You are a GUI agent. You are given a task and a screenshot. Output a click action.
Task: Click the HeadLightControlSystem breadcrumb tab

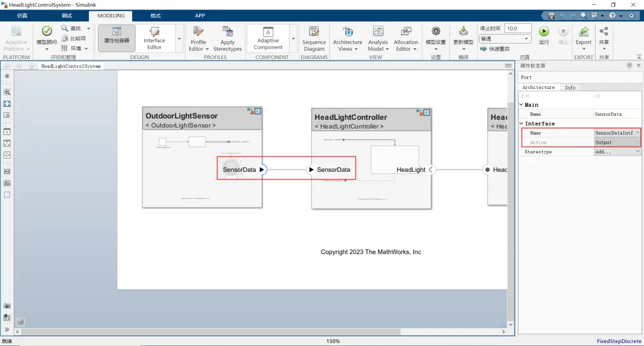click(70, 66)
